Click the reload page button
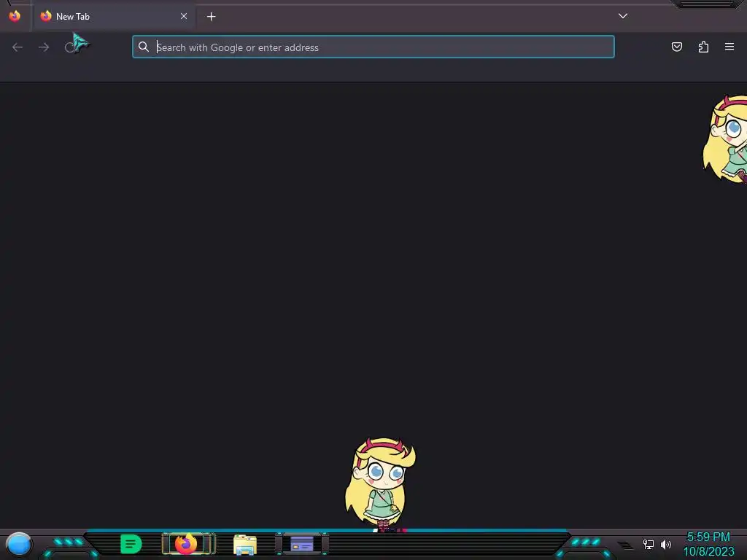This screenshot has width=747, height=560. click(x=70, y=47)
